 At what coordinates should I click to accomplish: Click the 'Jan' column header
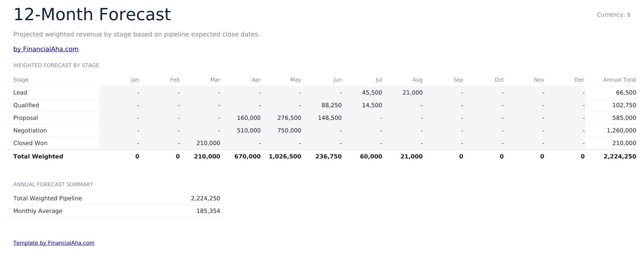(135, 80)
